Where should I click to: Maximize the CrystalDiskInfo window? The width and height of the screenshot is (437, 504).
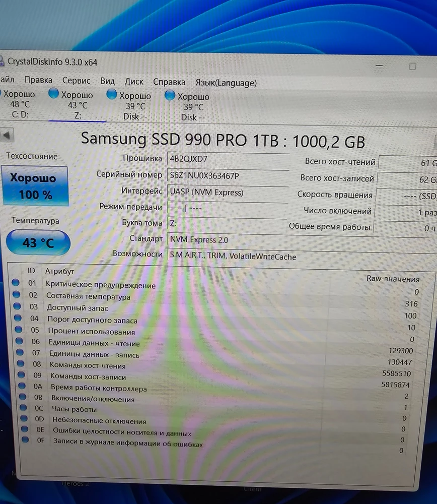pyautogui.click(x=413, y=66)
